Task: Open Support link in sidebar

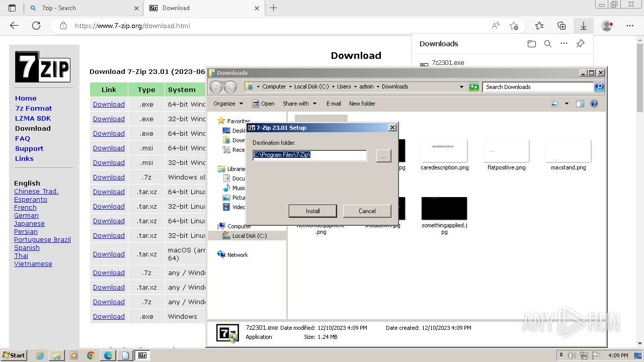Action: [29, 148]
